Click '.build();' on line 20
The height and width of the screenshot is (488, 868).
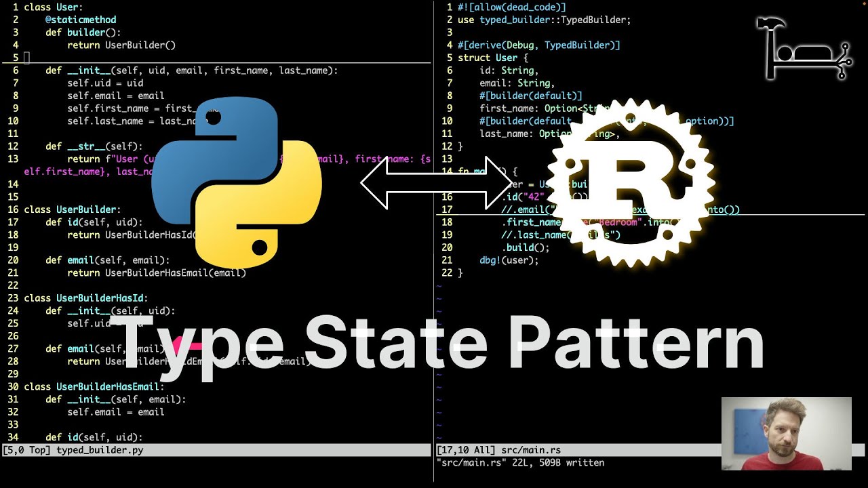coord(526,247)
